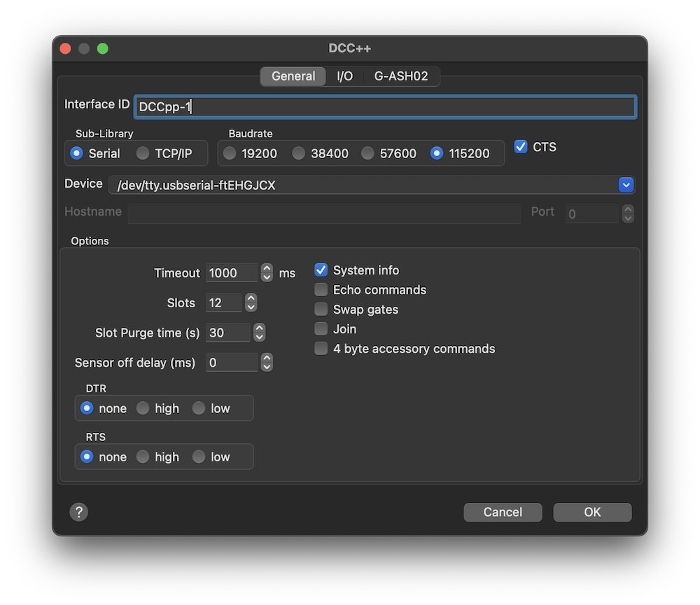Adjust Sensor off delay stepper upward
The height and width of the screenshot is (605, 700).
click(x=267, y=358)
